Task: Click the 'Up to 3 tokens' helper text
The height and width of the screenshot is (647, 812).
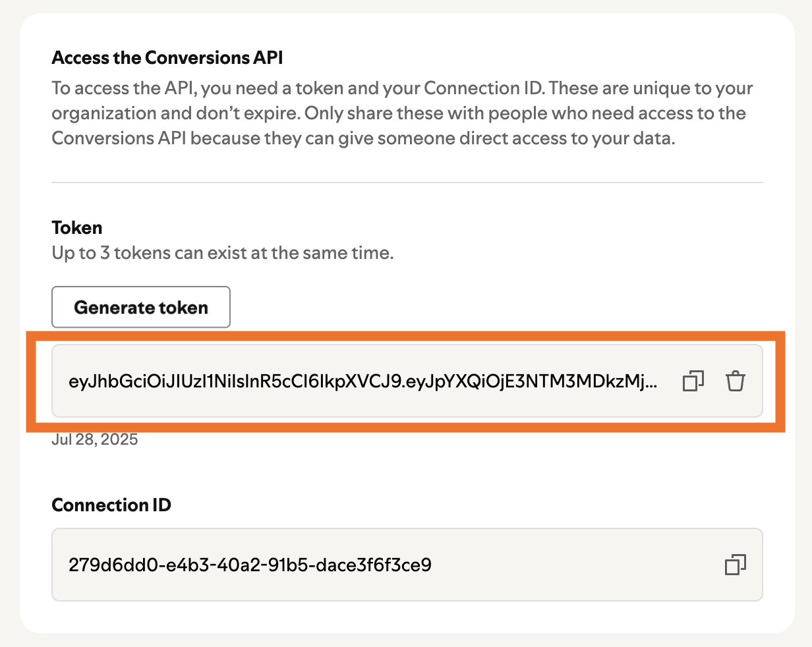Action: pos(223,253)
